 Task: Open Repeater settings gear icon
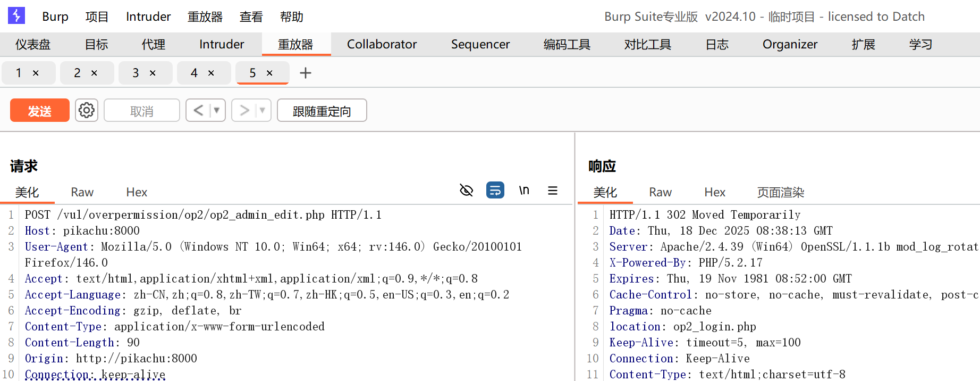click(87, 111)
